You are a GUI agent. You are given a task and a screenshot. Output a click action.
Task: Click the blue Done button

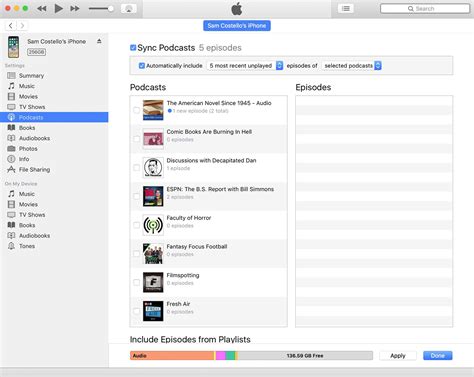(438, 356)
